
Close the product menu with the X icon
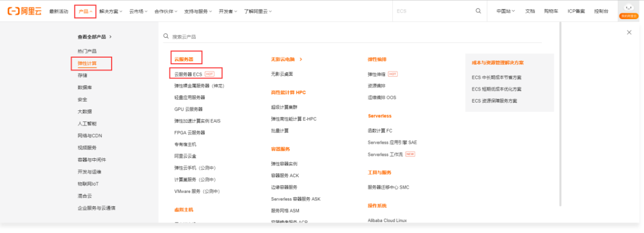point(629,32)
